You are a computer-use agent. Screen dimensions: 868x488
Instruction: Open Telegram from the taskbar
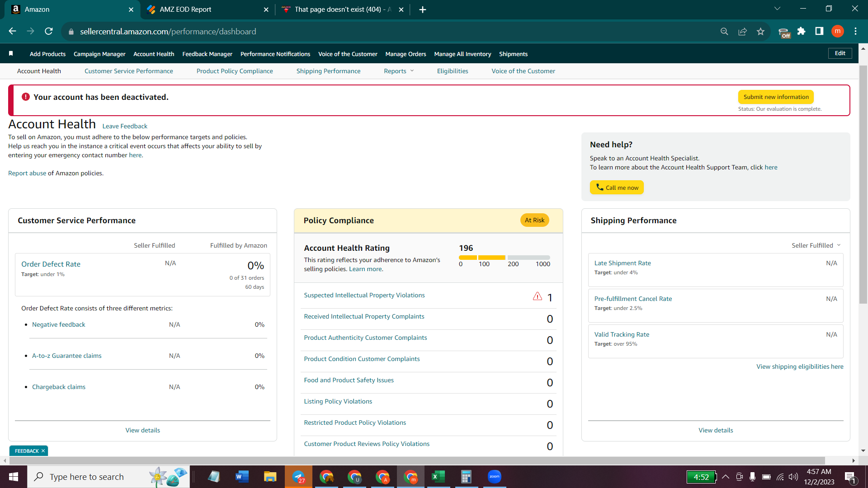point(298,477)
